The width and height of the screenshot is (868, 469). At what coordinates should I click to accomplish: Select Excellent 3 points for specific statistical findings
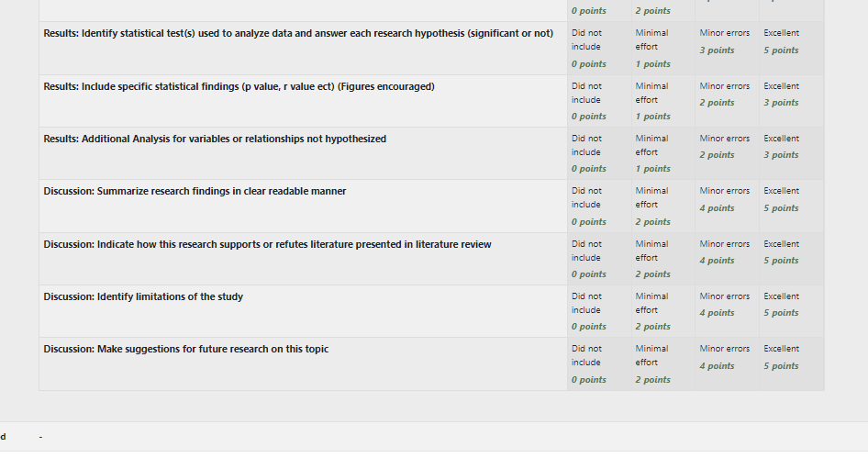click(x=792, y=101)
